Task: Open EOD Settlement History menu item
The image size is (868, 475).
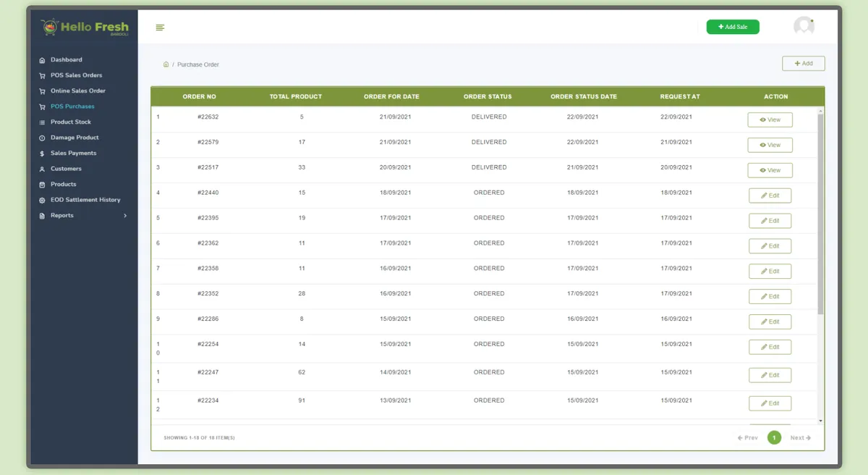Action: click(x=85, y=200)
